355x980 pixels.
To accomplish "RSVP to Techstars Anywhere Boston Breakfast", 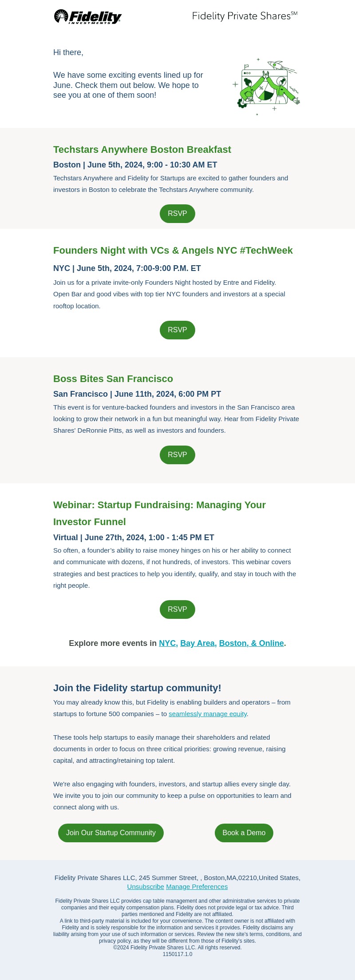I will [177, 214].
